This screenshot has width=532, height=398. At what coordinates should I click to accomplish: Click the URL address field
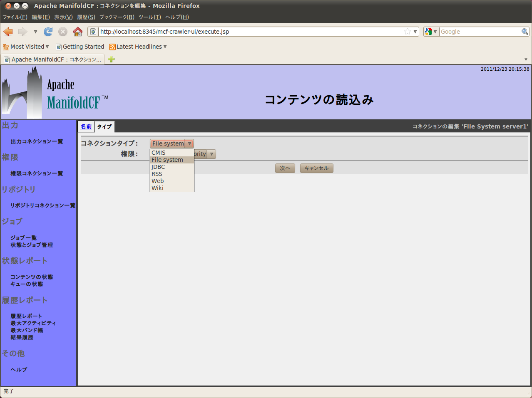(x=250, y=32)
